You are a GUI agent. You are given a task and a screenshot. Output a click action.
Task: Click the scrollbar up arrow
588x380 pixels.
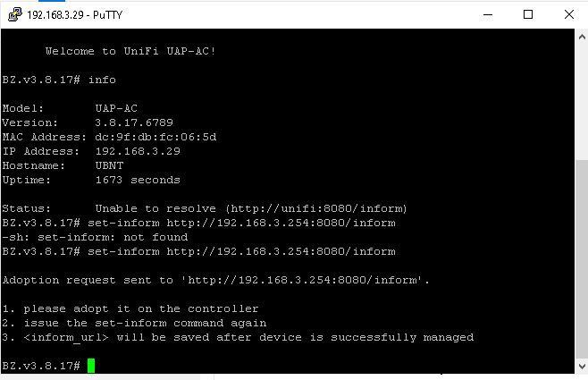[x=582, y=37]
